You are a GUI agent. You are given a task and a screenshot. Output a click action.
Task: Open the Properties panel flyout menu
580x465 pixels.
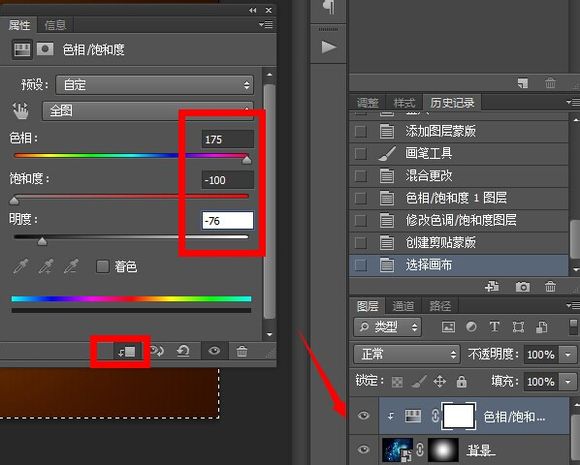click(266, 25)
